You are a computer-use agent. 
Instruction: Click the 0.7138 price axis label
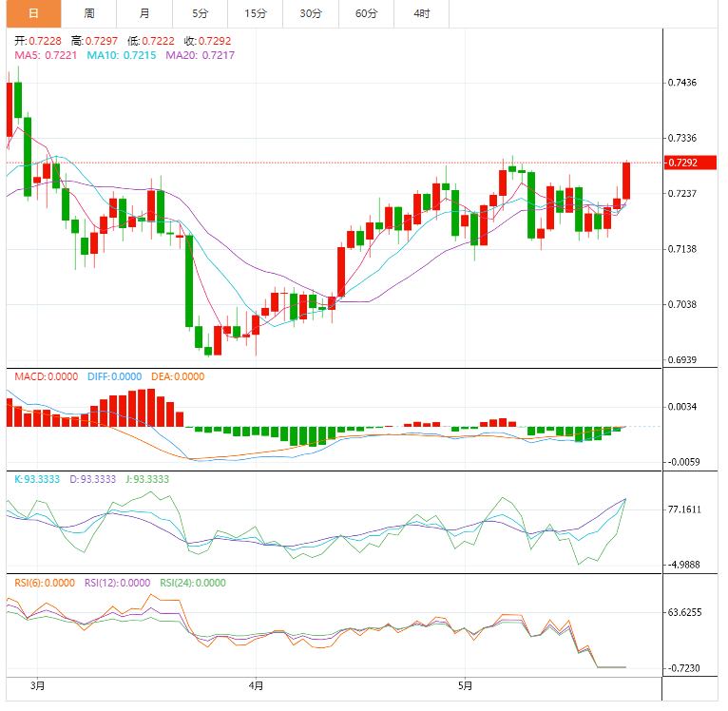tap(682, 249)
